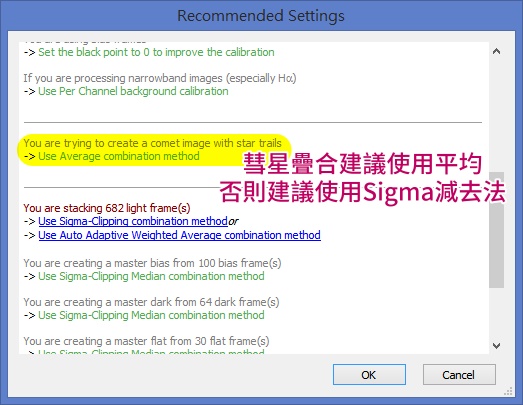The height and width of the screenshot is (405, 523).
Task: Cancel the Recommended Settings dialog
Action: coord(459,375)
